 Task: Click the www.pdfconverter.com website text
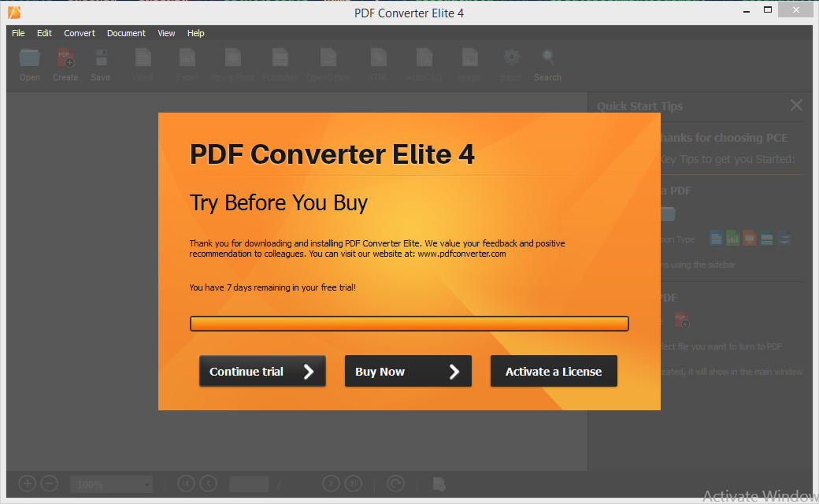(461, 254)
